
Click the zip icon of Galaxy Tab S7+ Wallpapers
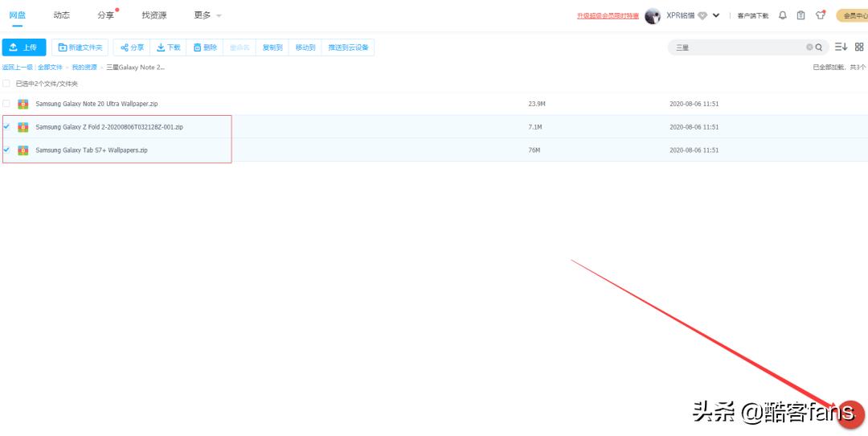[x=23, y=150]
